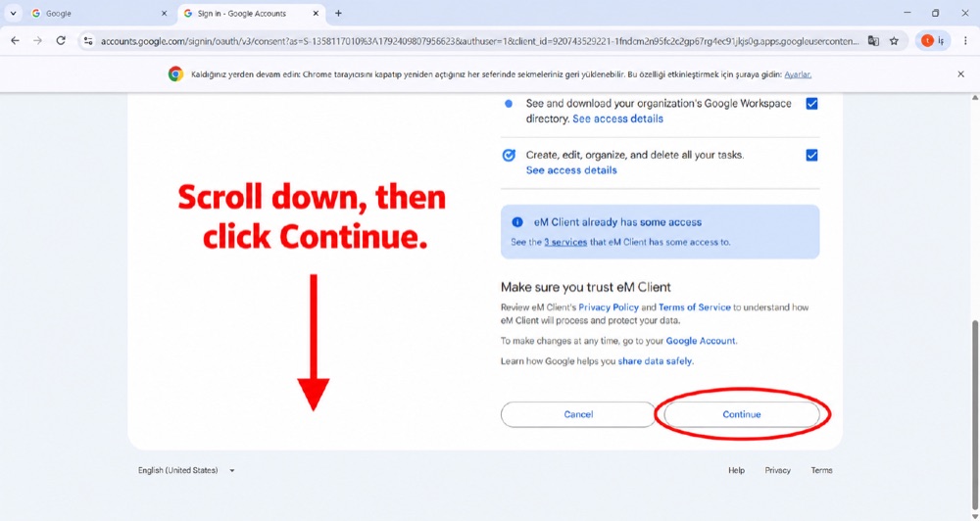Open Ayarlar link in the info bar

[798, 74]
